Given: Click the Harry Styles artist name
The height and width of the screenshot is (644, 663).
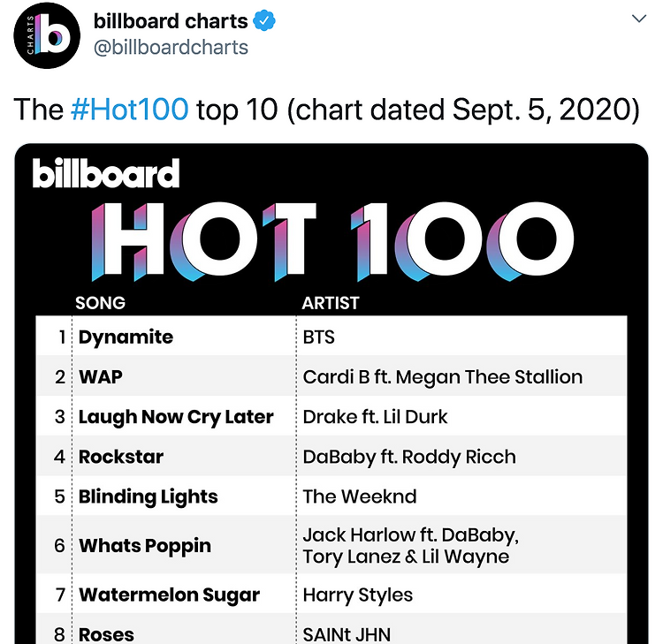Looking at the screenshot, I should click(358, 595).
